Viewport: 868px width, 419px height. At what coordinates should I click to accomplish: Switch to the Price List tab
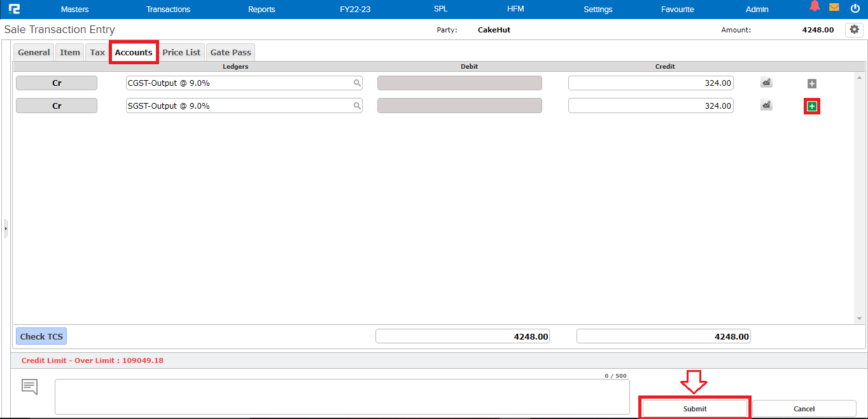tap(181, 52)
